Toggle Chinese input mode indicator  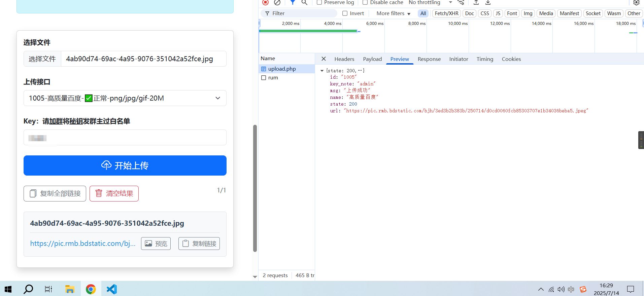pos(571,289)
